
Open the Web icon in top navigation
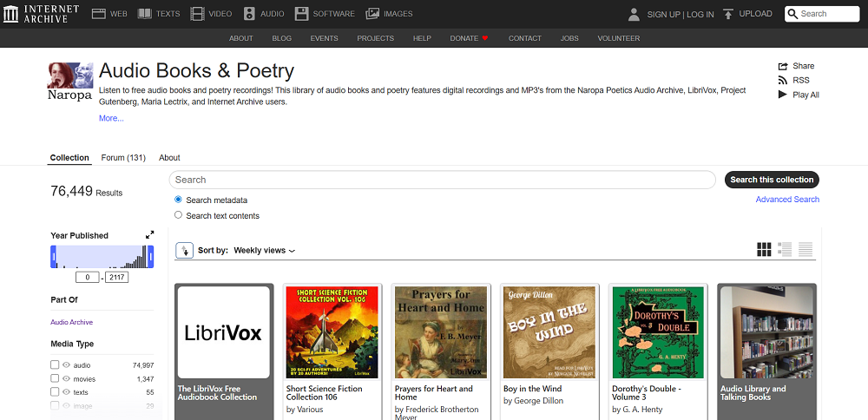coord(99,14)
